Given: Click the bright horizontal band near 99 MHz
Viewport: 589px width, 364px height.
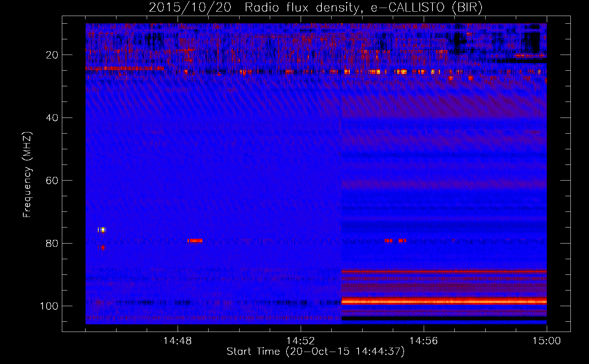Looking at the screenshot, I should pos(444,301).
